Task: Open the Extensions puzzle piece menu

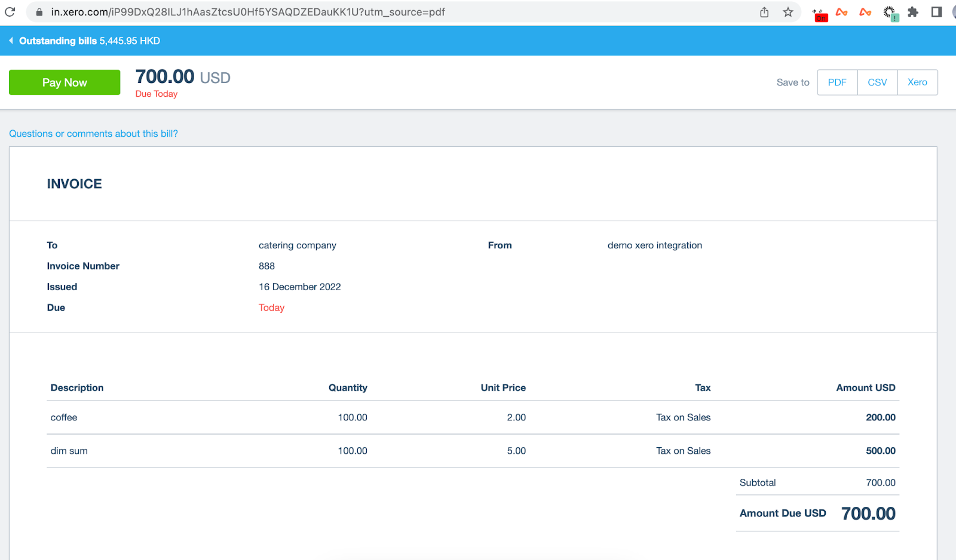Action: tap(913, 12)
